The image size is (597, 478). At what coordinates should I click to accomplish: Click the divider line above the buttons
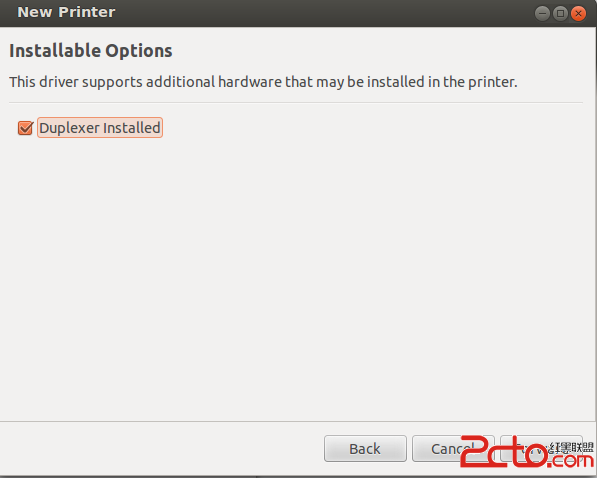coord(296,421)
